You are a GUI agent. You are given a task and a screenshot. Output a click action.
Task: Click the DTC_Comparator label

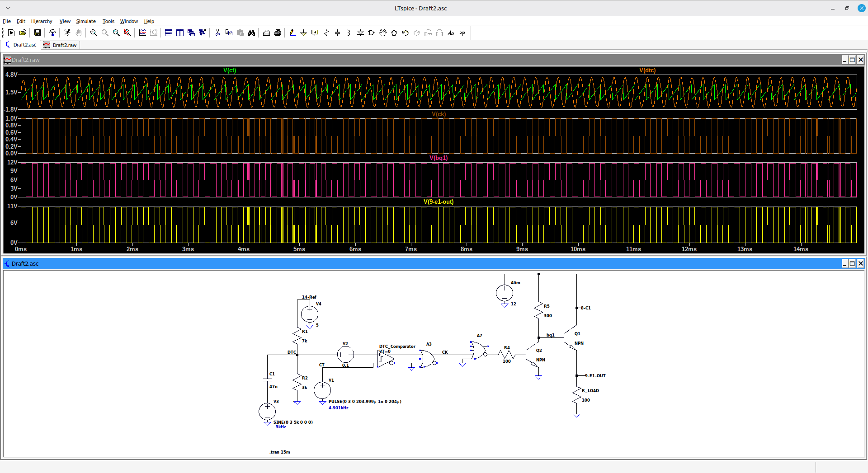pyautogui.click(x=397, y=347)
